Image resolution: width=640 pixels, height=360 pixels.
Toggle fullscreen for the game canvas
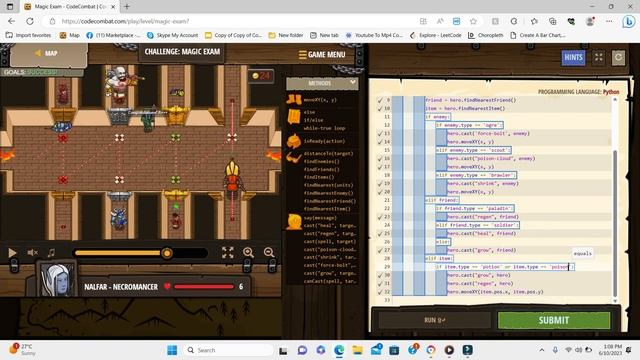[228, 253]
